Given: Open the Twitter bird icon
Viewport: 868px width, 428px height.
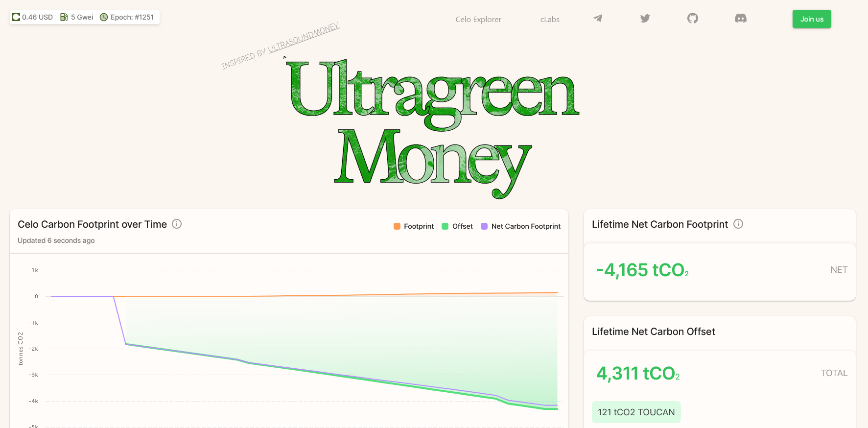Looking at the screenshot, I should coord(645,19).
